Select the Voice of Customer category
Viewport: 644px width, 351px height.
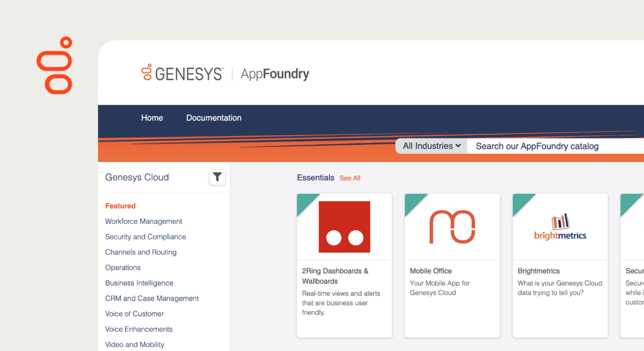coord(134,314)
